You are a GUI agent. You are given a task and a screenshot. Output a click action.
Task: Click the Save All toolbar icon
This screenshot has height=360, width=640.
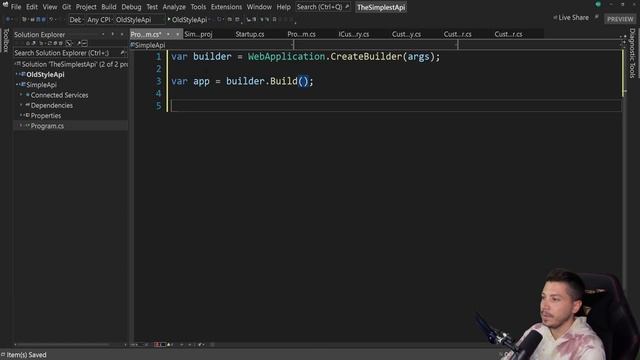pyautogui.click(x=43, y=19)
